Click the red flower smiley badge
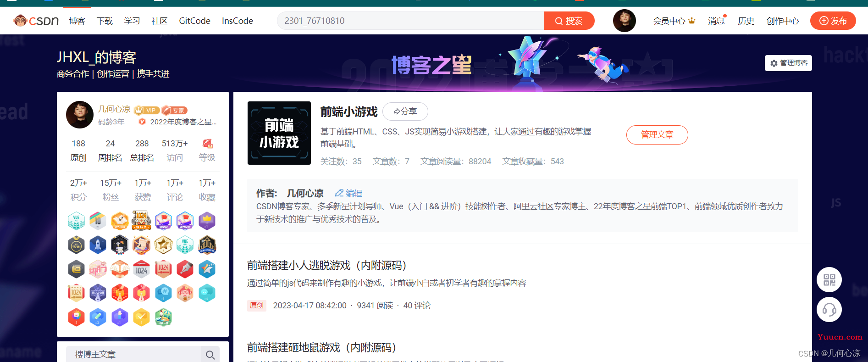 pos(76,317)
